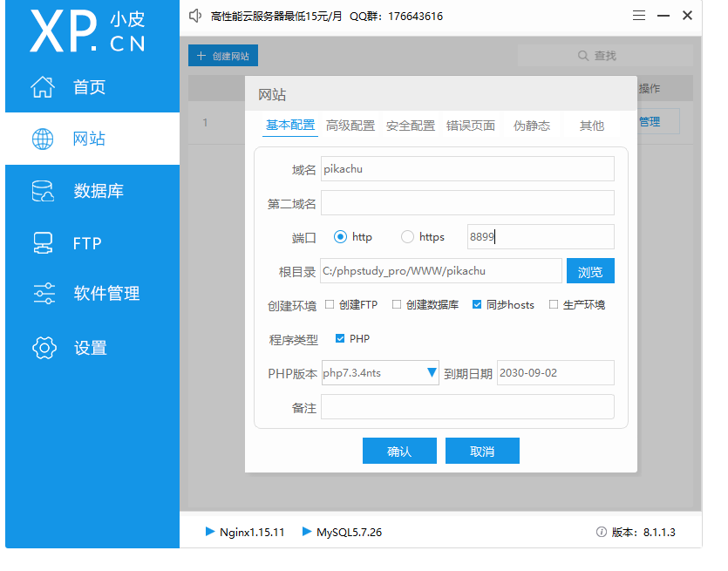Click the FTP server icon

[x=43, y=243]
